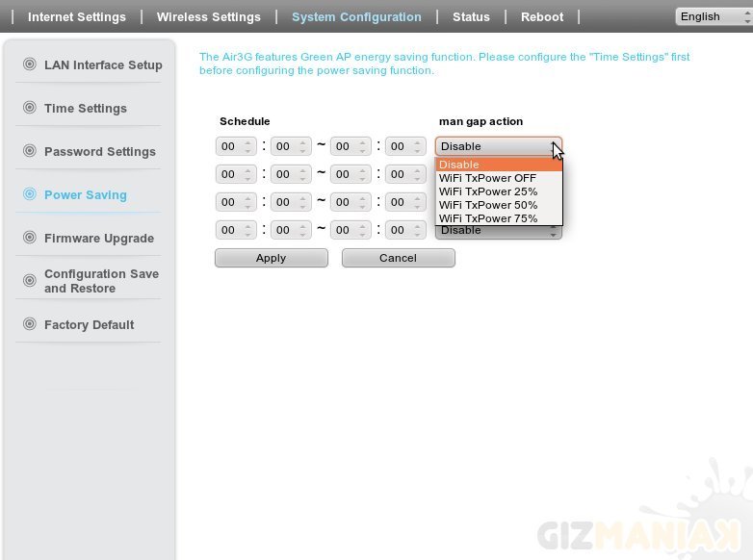The image size is (753, 560).
Task: Go to the Internet Settings tab
Action: [x=77, y=16]
